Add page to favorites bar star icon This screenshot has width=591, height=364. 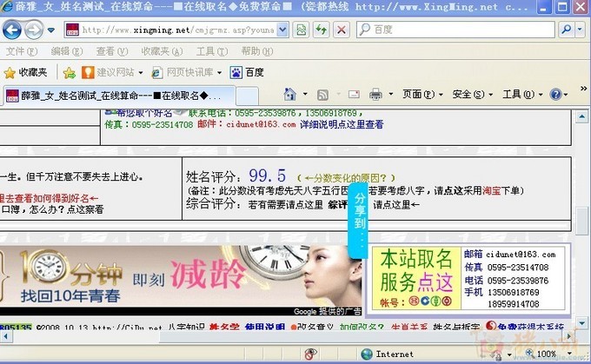click(x=70, y=73)
